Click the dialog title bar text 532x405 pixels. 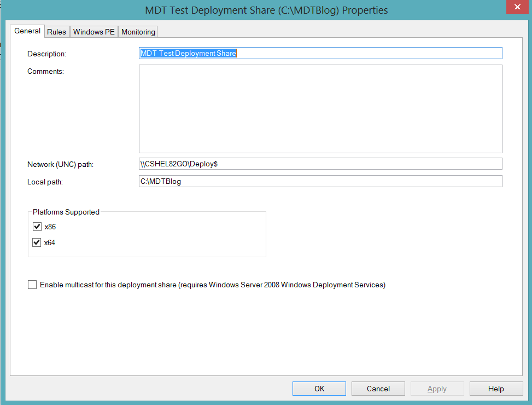pyautogui.click(x=266, y=10)
